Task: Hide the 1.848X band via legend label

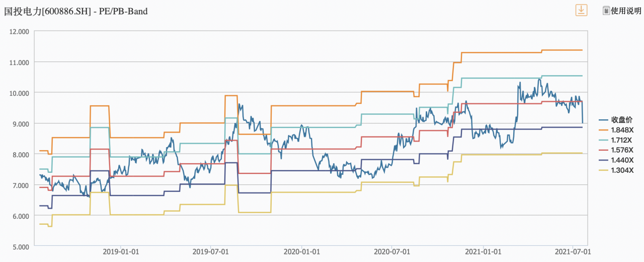Action: [622, 130]
